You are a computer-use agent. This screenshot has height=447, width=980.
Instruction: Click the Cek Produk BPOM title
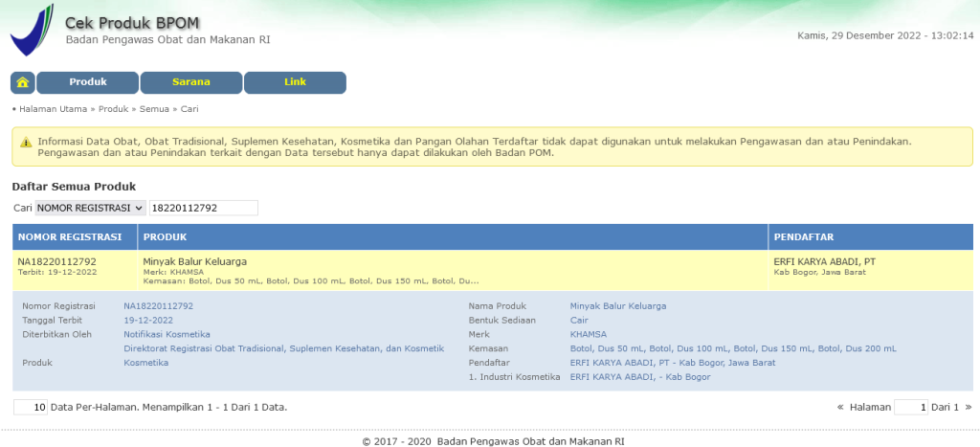(132, 24)
